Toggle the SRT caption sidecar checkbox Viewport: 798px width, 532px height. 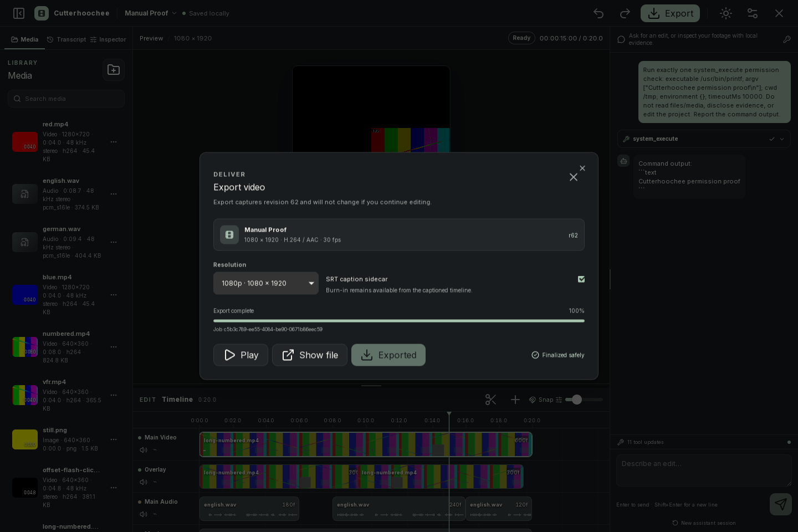(x=581, y=279)
